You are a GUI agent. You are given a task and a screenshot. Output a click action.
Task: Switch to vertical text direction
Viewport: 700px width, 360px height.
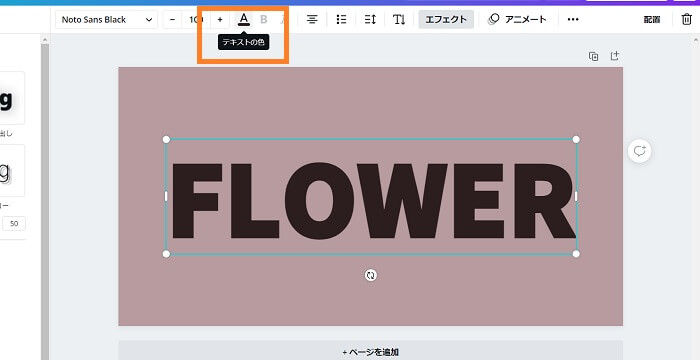point(399,19)
